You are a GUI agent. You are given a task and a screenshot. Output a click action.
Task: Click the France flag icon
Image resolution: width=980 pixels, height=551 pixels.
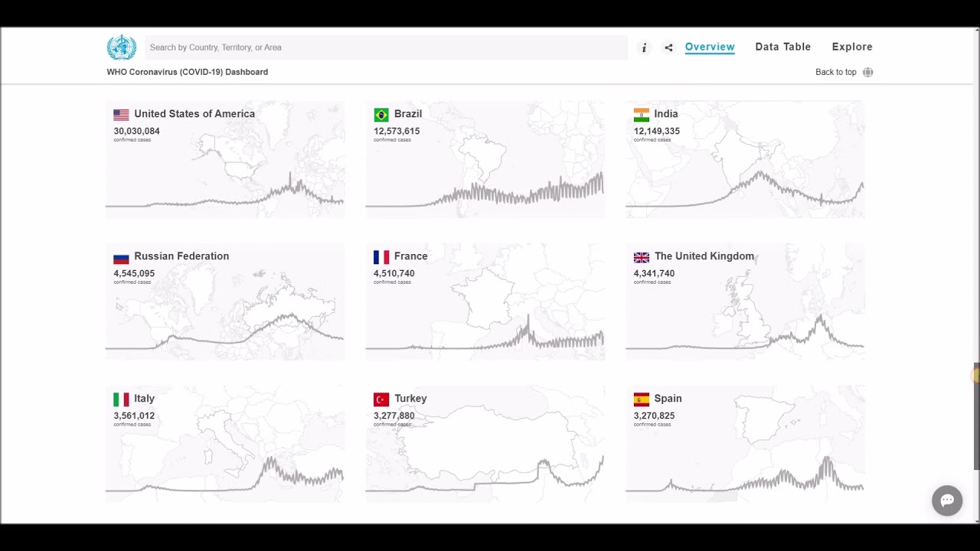coord(381,257)
